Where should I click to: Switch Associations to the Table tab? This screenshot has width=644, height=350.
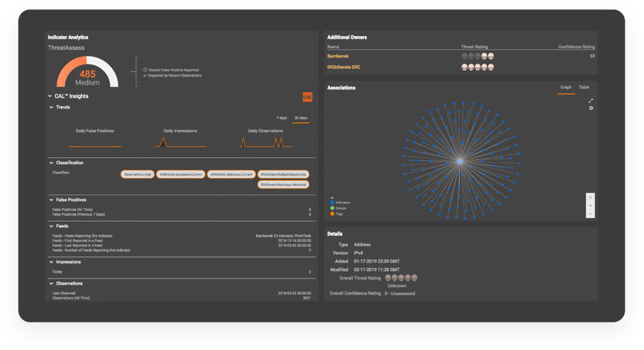(583, 87)
